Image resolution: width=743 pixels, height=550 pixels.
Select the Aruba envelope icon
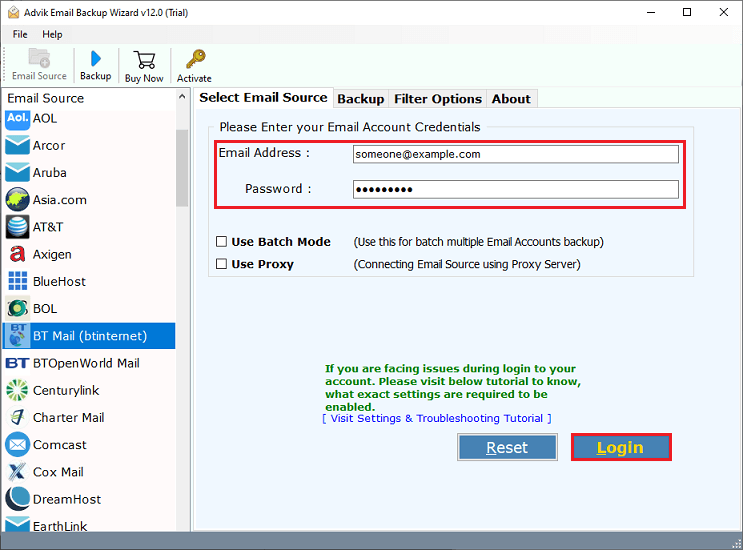(x=18, y=172)
